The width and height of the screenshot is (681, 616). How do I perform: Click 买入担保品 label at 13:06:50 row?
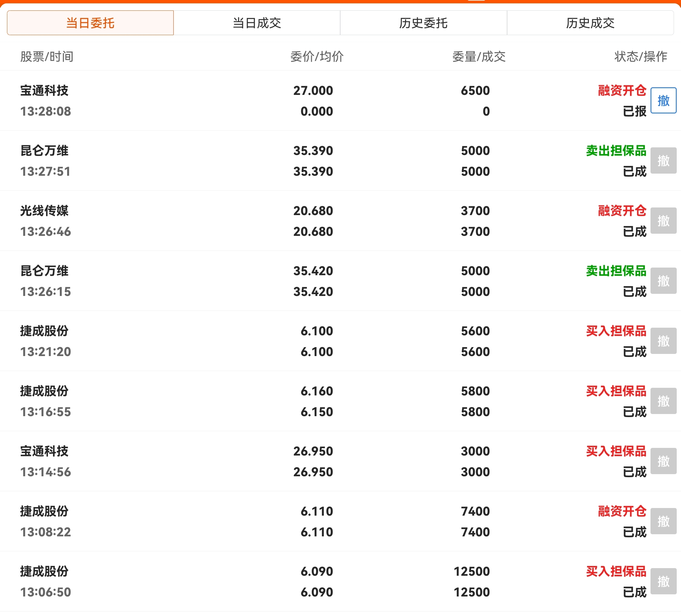click(x=616, y=571)
